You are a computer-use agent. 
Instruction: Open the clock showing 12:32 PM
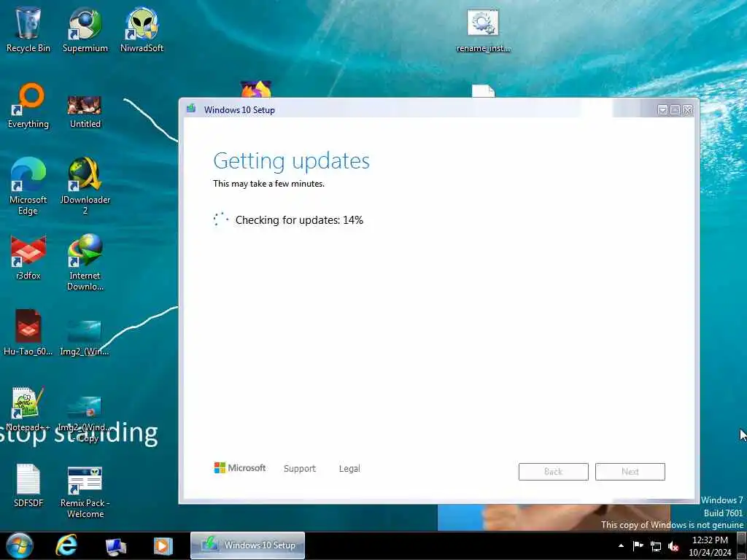pos(710,546)
